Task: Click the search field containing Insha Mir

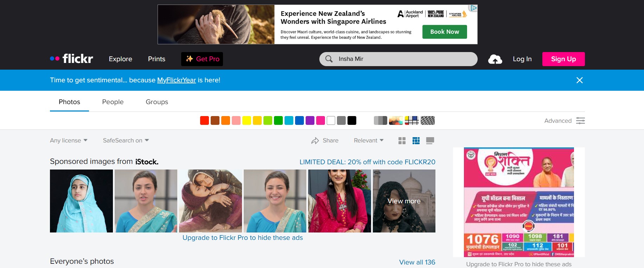Action: pyautogui.click(x=398, y=59)
